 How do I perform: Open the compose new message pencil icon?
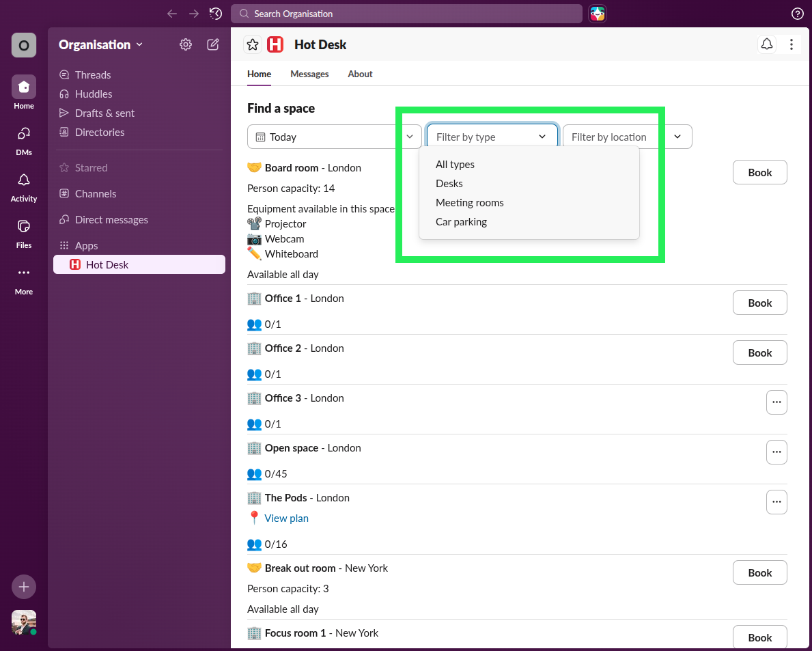(x=212, y=44)
